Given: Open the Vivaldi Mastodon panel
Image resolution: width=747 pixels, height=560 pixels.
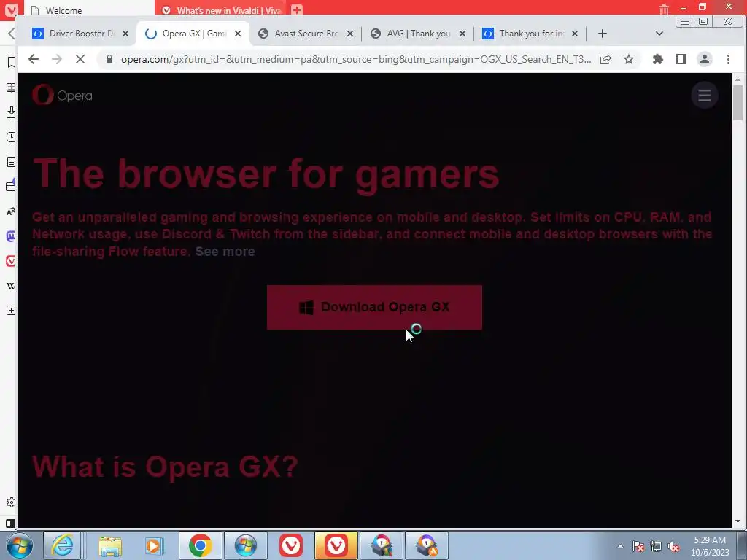Looking at the screenshot, I should [x=10, y=236].
